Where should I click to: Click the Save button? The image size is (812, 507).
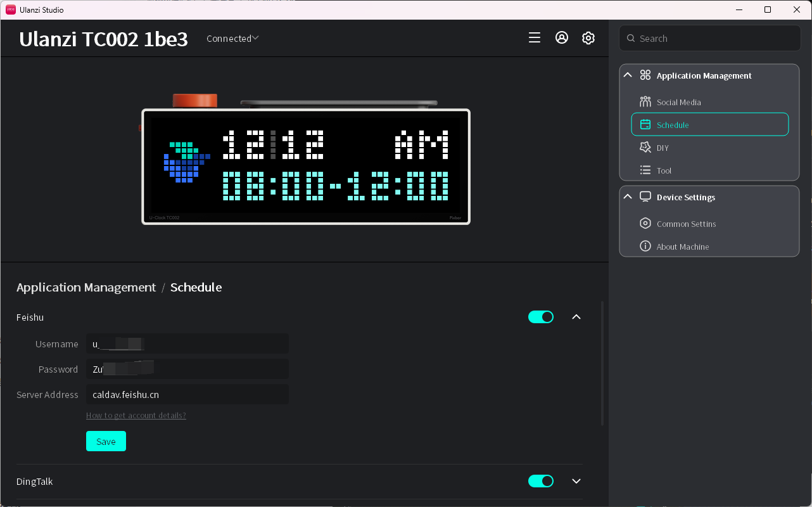[x=106, y=441]
